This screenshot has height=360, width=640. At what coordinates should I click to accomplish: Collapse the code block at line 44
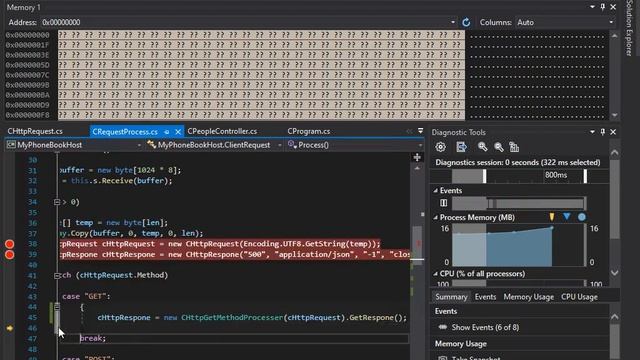pyautogui.click(x=57, y=307)
